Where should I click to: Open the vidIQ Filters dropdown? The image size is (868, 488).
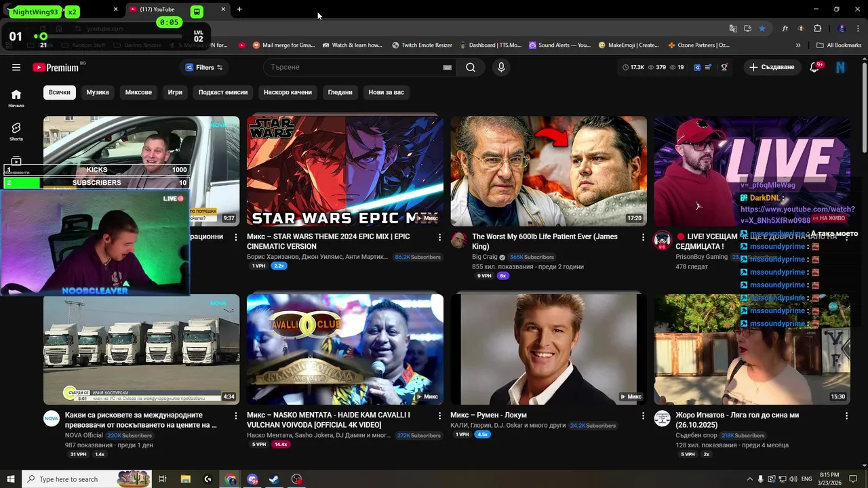(x=204, y=67)
